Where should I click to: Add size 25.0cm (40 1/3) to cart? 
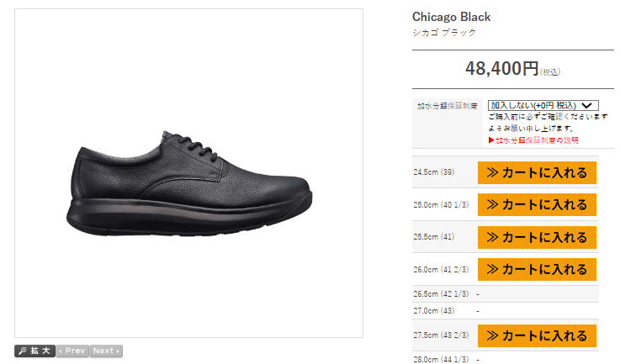pyautogui.click(x=537, y=205)
